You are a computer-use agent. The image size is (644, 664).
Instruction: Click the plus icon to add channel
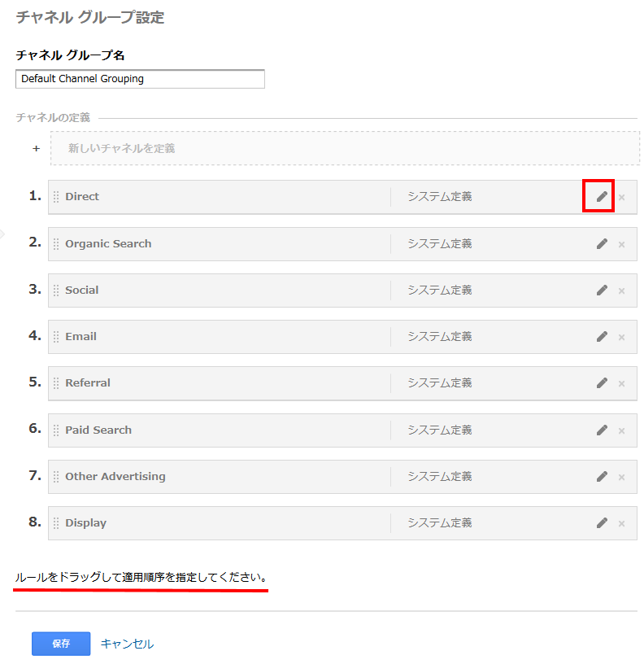pyautogui.click(x=36, y=149)
